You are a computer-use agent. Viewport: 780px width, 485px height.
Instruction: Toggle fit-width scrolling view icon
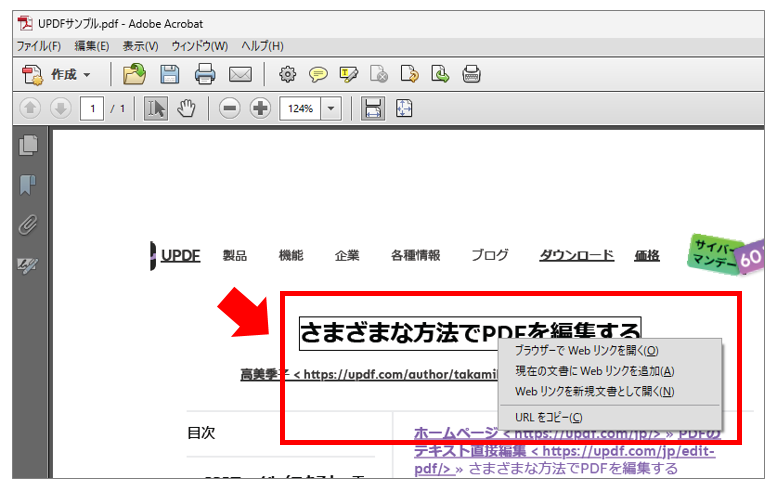tap(373, 108)
